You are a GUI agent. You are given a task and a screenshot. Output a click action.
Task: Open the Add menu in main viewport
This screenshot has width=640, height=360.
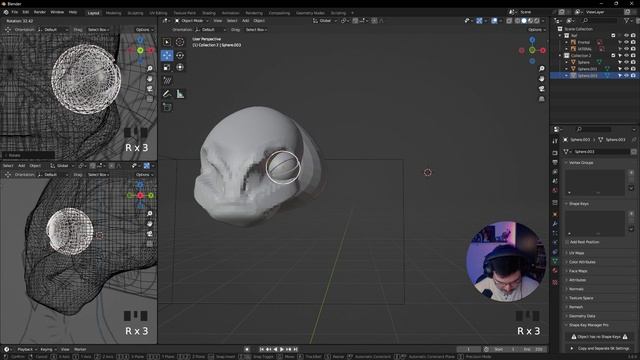coord(245,20)
